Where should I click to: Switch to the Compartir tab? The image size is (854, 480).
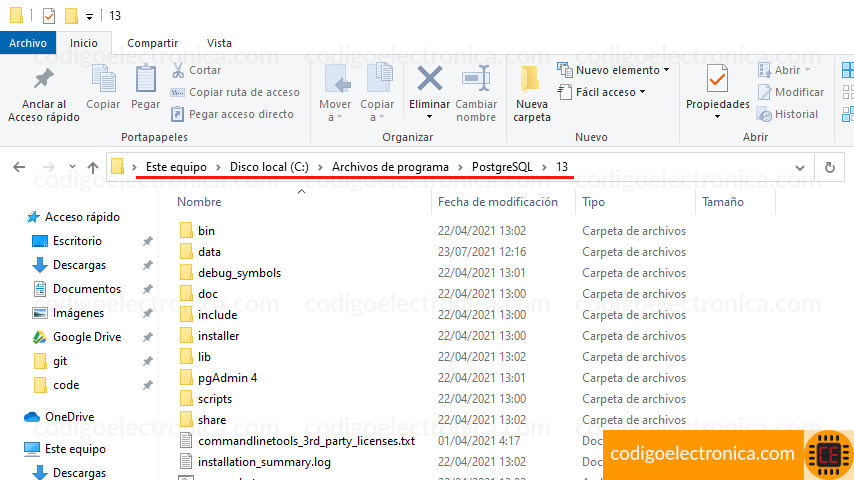tap(152, 43)
